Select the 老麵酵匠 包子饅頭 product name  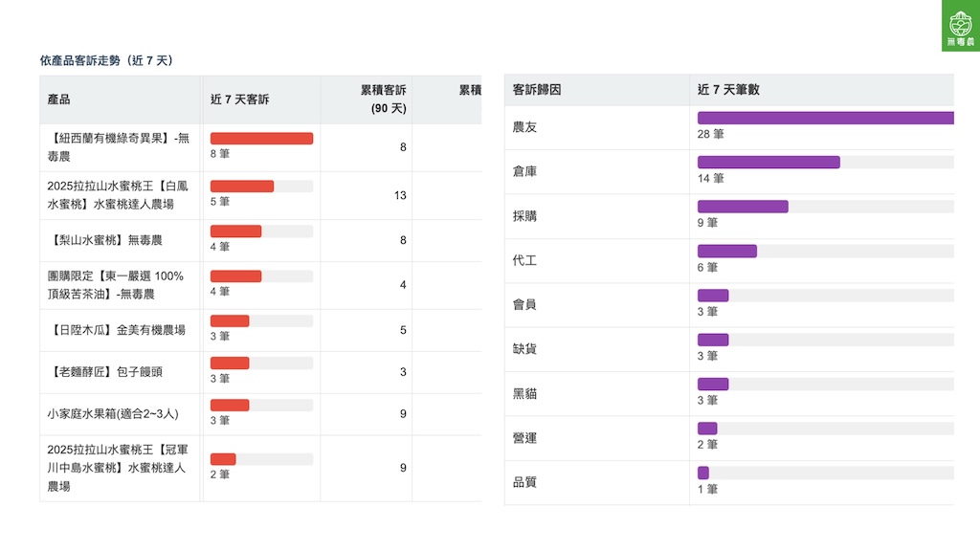click(105, 372)
